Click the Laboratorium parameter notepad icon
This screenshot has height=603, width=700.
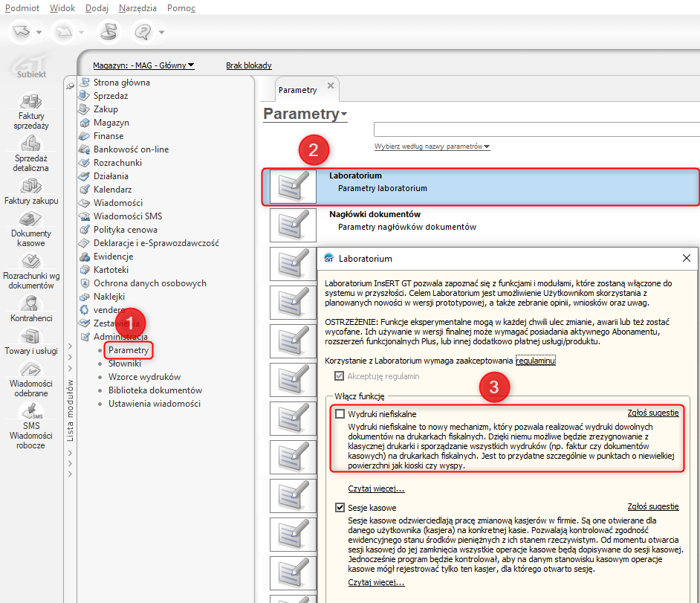pyautogui.click(x=293, y=187)
